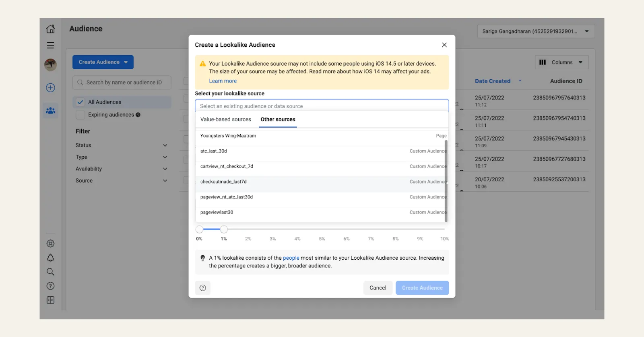
Task: Open the profile avatar in the sidebar
Action: 50,64
